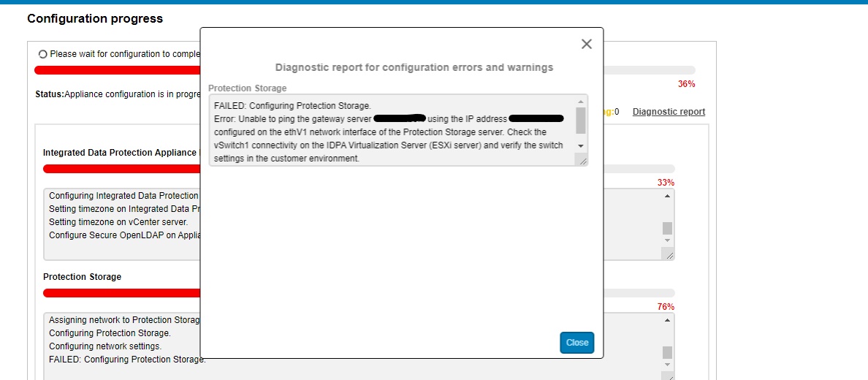Click scroll-up arrow of the Appliance log box
The width and height of the screenshot is (868, 380).
point(667,197)
